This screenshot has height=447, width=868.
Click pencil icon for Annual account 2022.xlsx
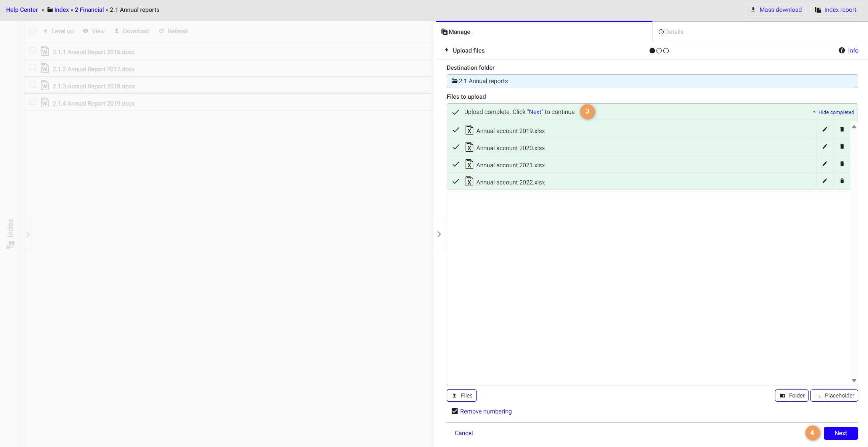(x=825, y=181)
